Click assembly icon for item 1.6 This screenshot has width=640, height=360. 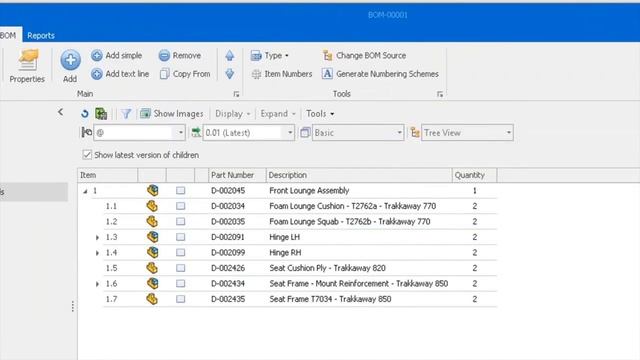(x=153, y=283)
